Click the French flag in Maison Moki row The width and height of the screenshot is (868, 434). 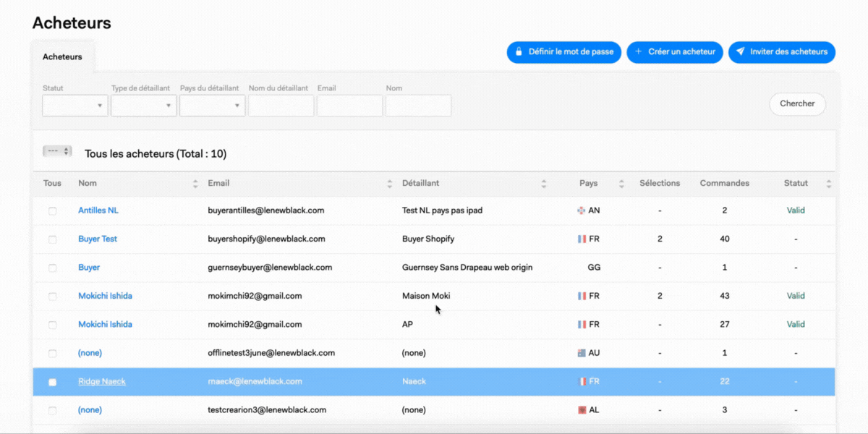(582, 296)
